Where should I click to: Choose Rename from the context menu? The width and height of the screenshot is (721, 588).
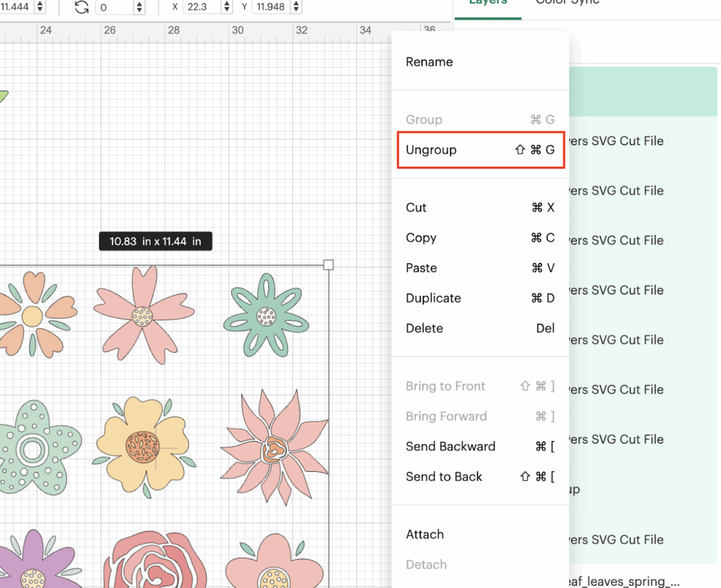(x=430, y=62)
